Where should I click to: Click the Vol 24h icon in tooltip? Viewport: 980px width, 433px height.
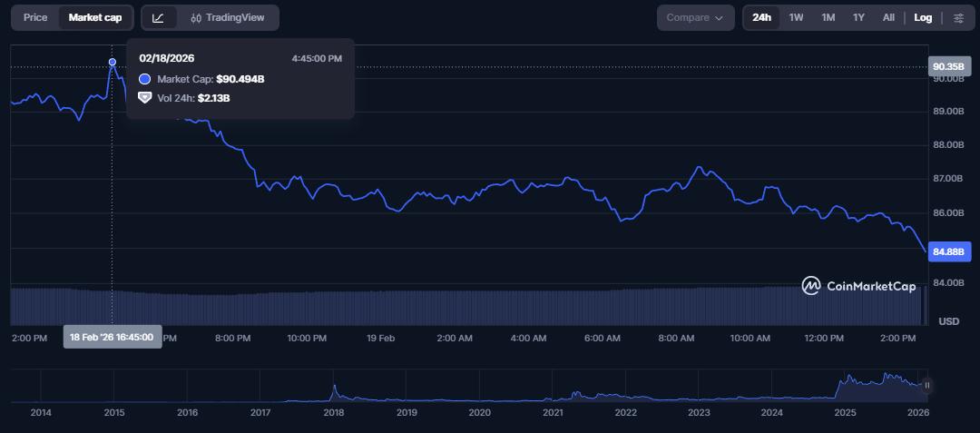click(x=144, y=97)
